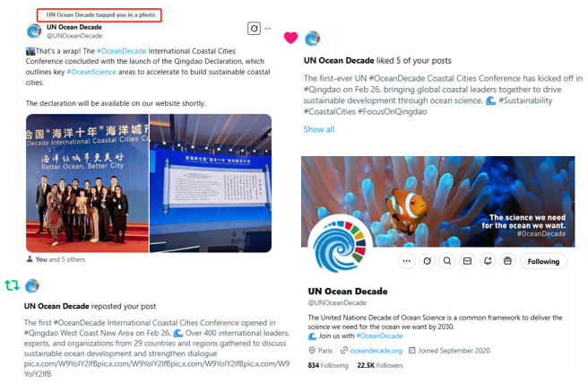Click the Grok icon on the tagged post
Image resolution: width=588 pixels, height=384 pixels.
click(254, 28)
